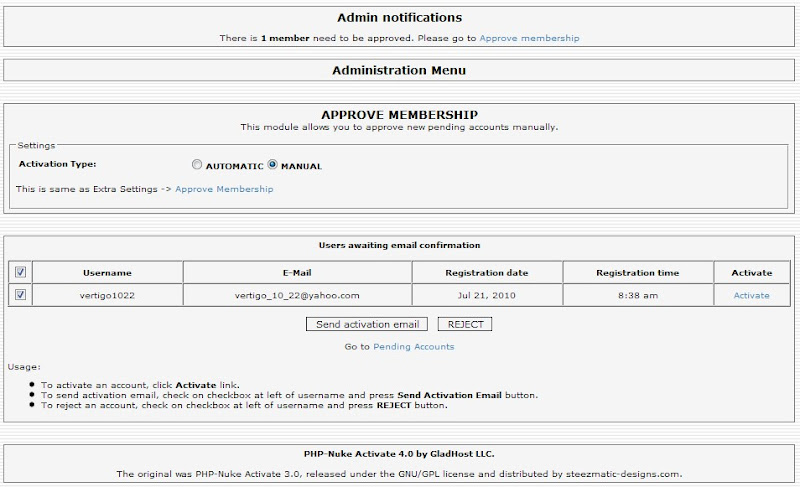The height and width of the screenshot is (487, 800).
Task: Click the Registration date column header
Action: [x=487, y=273]
